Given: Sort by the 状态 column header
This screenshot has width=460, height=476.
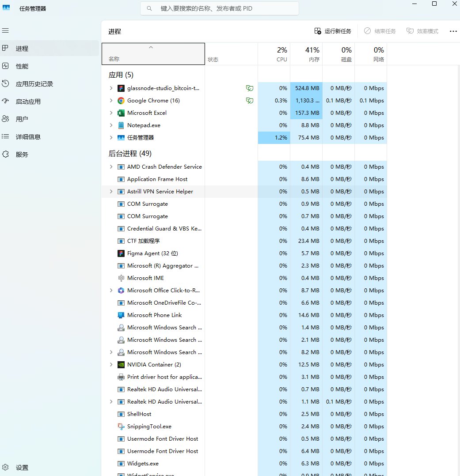Looking at the screenshot, I should tap(231, 54).
